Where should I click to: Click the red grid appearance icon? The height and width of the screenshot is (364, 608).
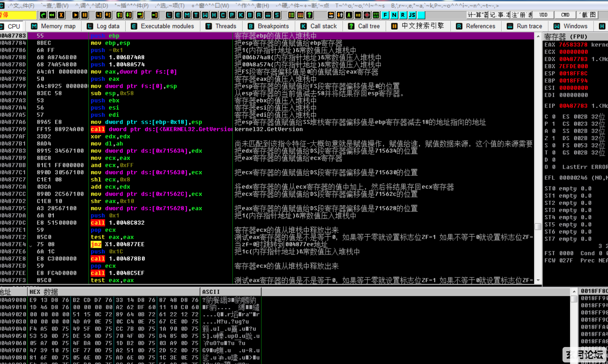[x=300, y=15]
